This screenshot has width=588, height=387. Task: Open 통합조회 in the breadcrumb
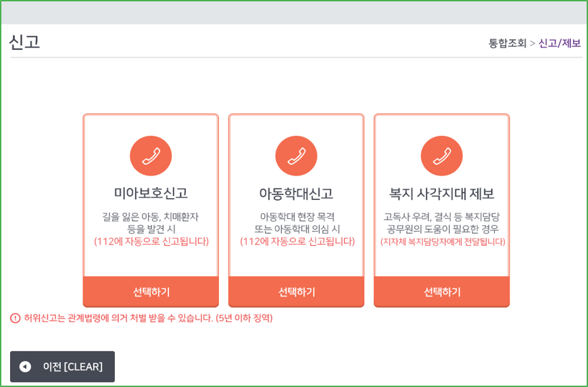(x=507, y=43)
